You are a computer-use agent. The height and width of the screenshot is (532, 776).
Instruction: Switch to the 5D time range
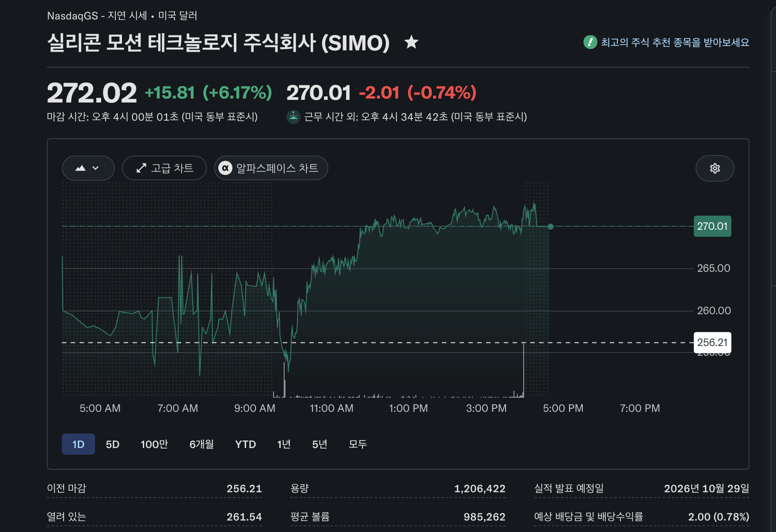[113, 444]
